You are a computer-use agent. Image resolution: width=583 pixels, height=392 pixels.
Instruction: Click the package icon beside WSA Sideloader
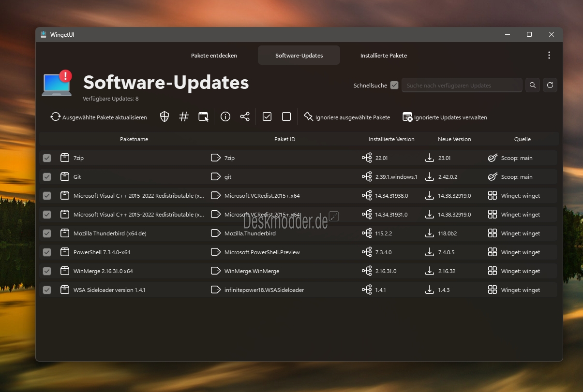(65, 290)
